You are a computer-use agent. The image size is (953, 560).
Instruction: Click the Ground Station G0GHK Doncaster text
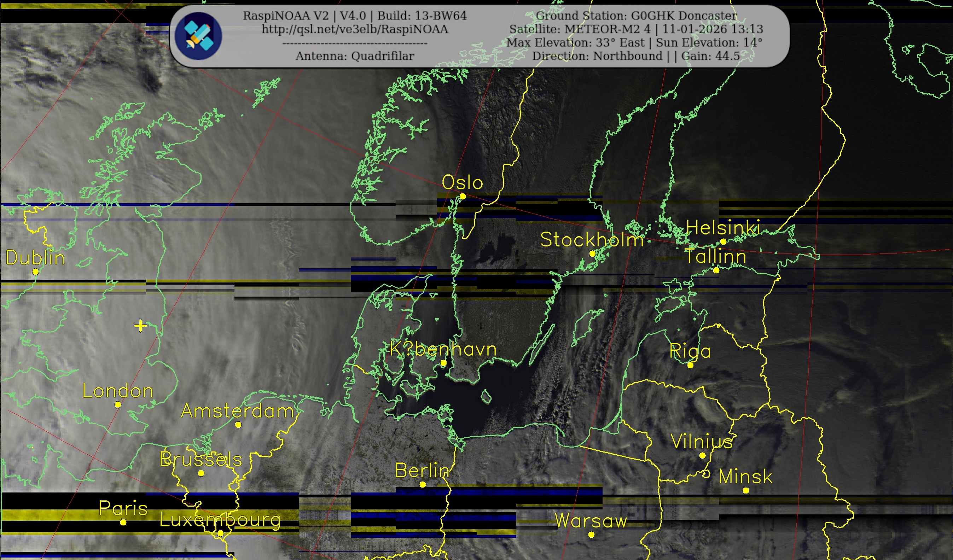[x=637, y=16]
